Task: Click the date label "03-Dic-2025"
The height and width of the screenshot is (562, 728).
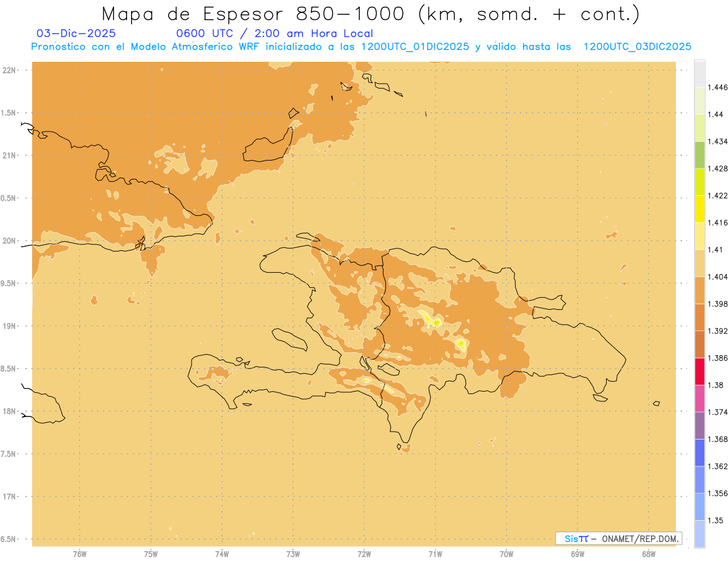Action: [76, 33]
